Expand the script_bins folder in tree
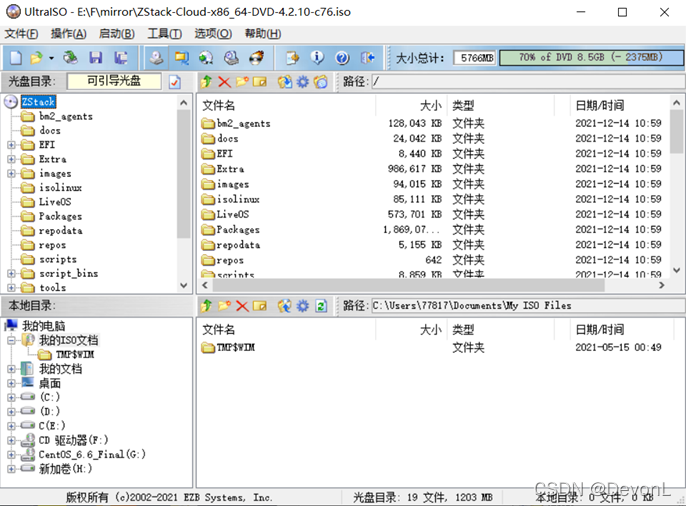This screenshot has height=506, width=686. 11,274
